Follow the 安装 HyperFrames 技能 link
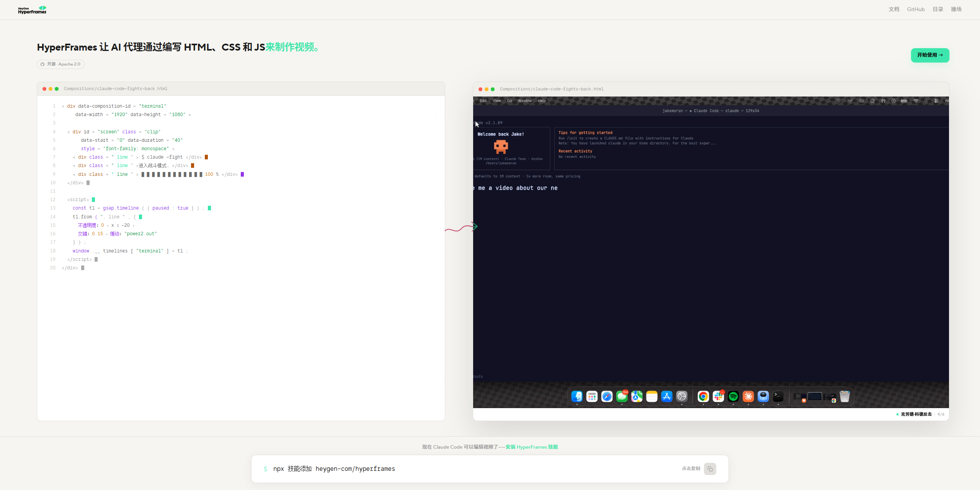The width and height of the screenshot is (980, 490). 532,447
